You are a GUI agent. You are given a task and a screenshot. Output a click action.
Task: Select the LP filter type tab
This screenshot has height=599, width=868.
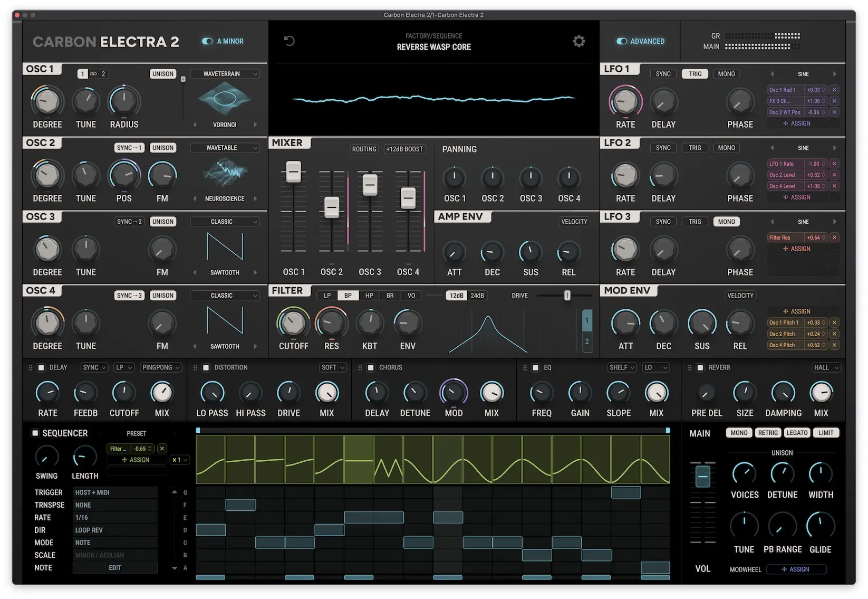click(327, 296)
